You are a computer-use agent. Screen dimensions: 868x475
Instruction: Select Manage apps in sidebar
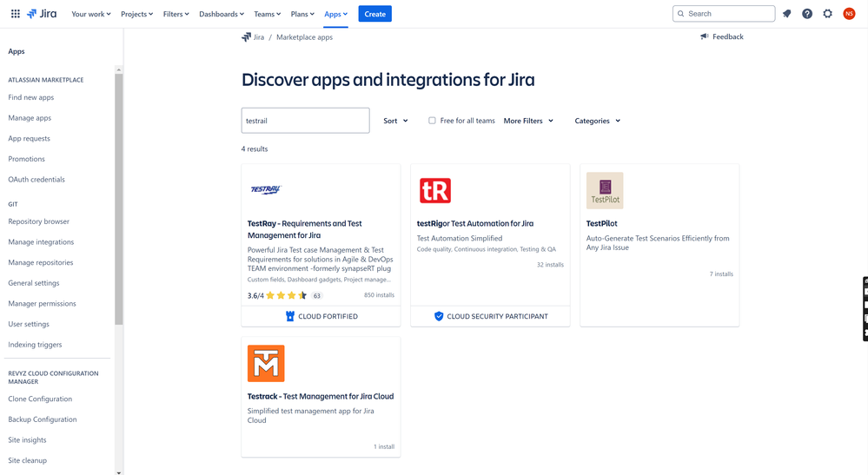30,118
